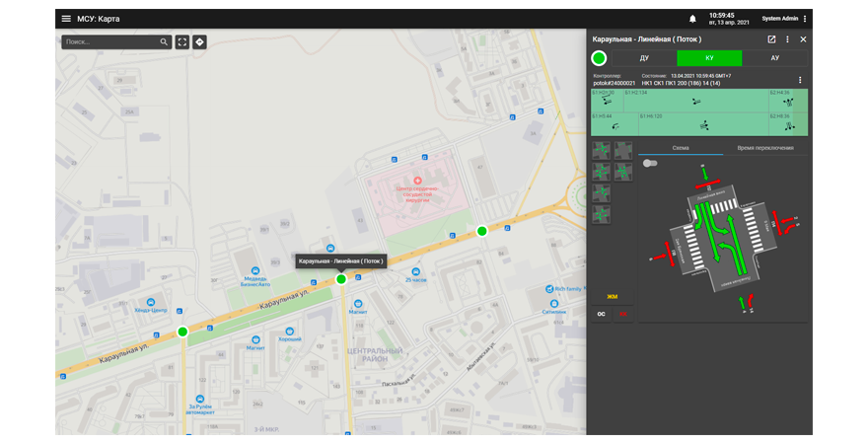Click the ОС button
The image size is (868, 444).
pos(601,314)
